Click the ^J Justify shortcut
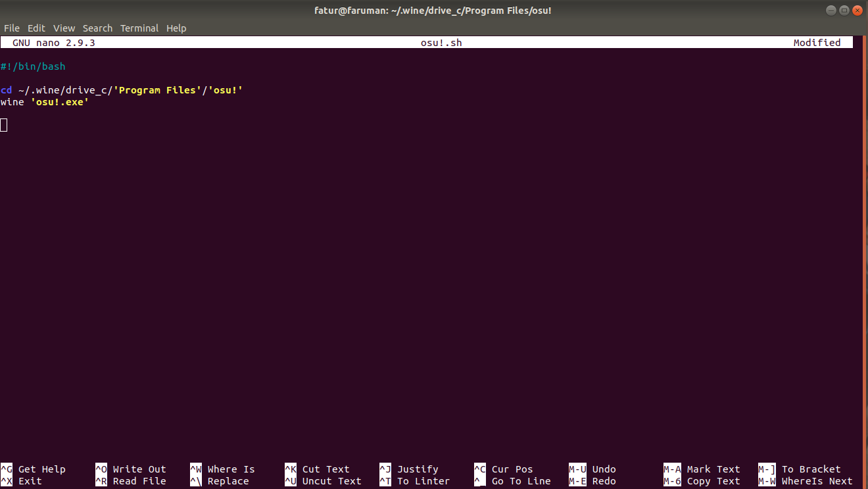Screen dimensions: 868x489 click(x=409, y=469)
